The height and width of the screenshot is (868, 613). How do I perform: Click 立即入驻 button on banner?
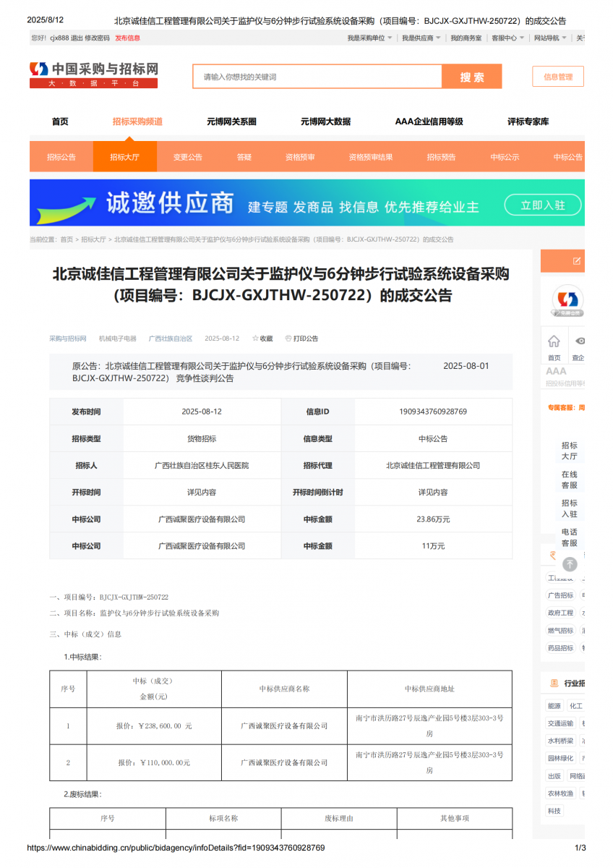(543, 205)
